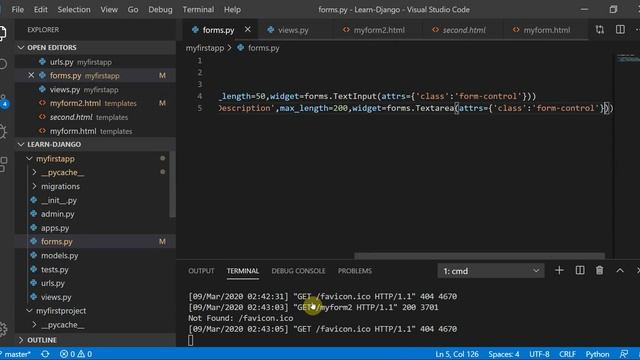Switch to the myform2.html editor tab
Image resolution: width=640 pixels, height=360 pixels.
[x=379, y=30]
